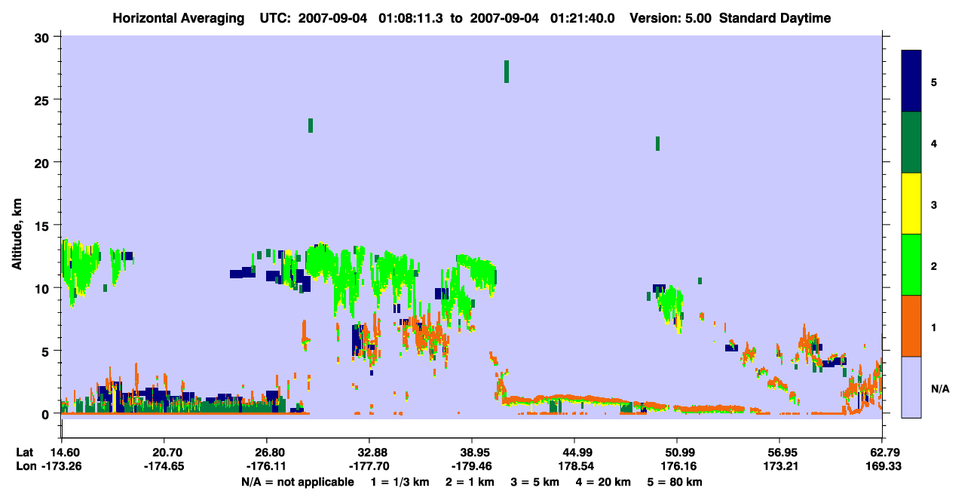This screenshot has width=980, height=503.
Task: Click the dark blue colorbar segment labeled 5
Action: [911, 81]
